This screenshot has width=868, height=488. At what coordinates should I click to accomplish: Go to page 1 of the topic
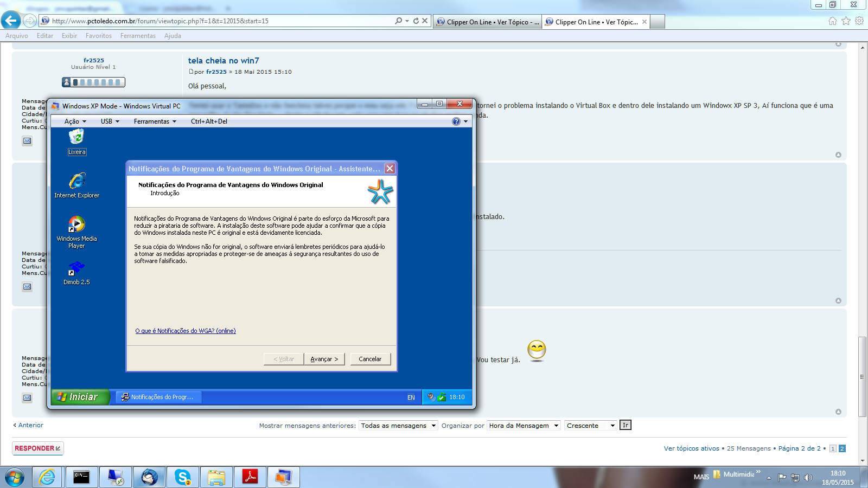[833, 448]
